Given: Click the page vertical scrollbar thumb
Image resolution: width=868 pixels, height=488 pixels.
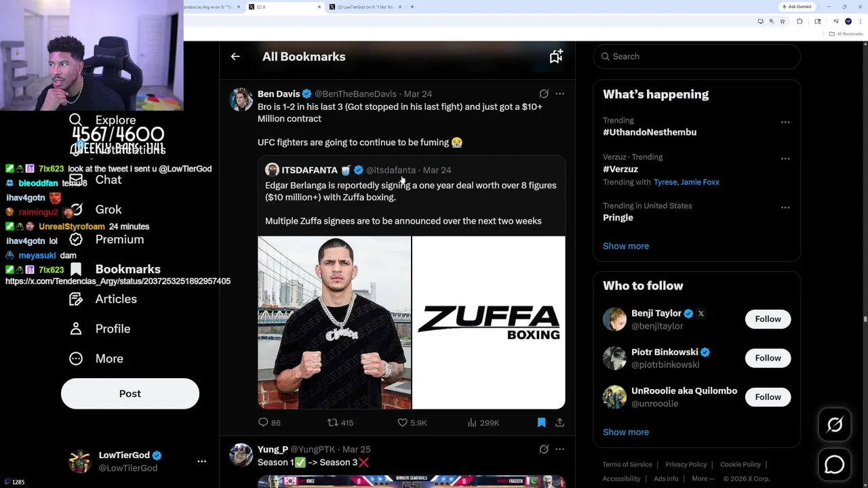Looking at the screenshot, I should click(865, 319).
